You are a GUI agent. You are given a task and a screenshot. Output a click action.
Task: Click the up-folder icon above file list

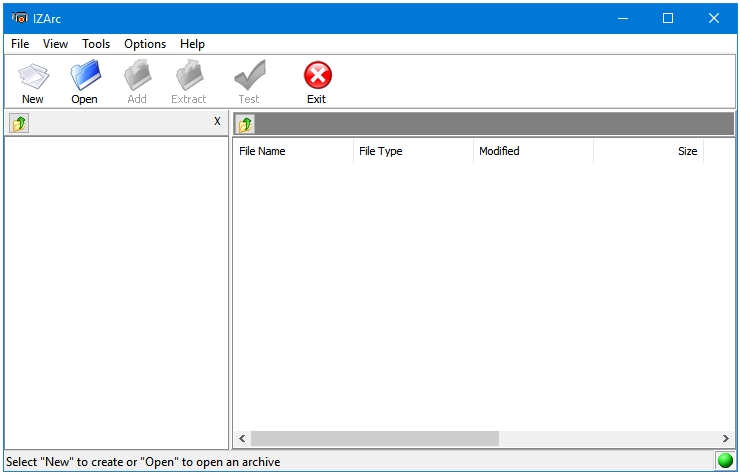[x=245, y=124]
